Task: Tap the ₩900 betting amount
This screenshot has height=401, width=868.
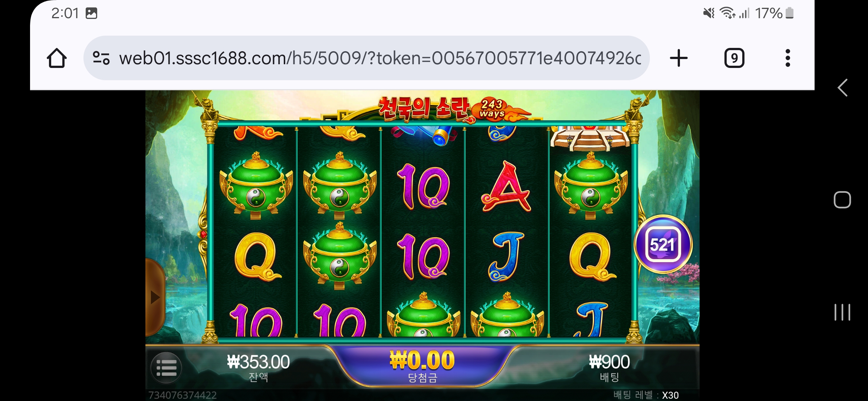Action: 609,362
